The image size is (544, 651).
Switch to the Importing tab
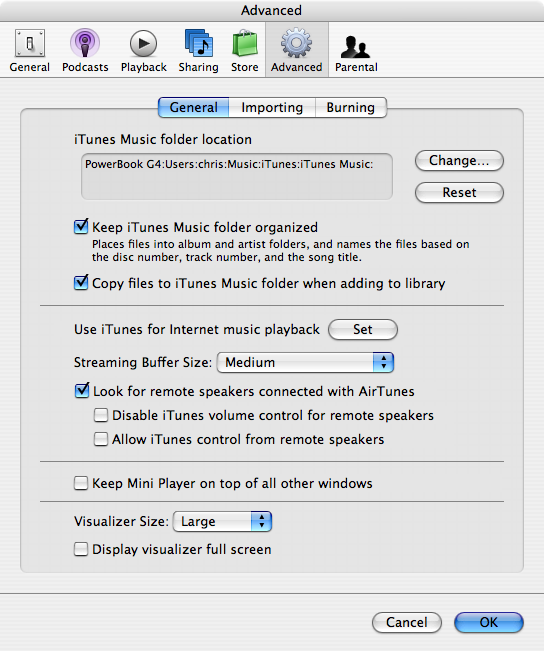pos(272,108)
